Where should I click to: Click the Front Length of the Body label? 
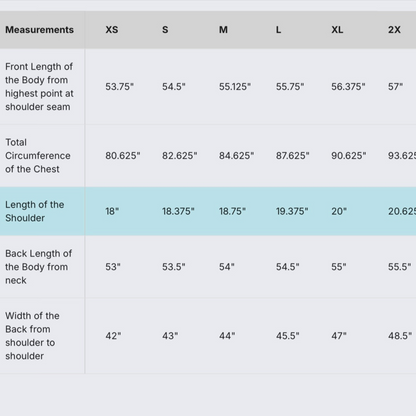pos(39,87)
